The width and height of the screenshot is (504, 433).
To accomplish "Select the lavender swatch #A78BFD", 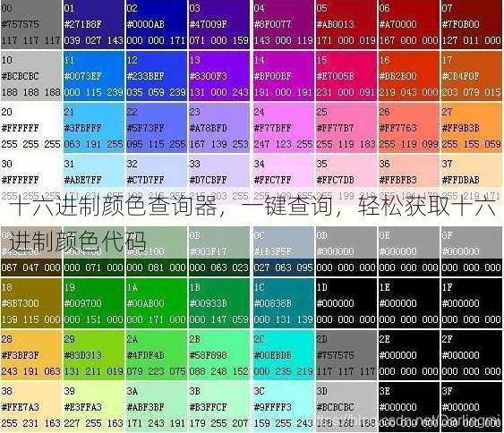I will [219, 128].
